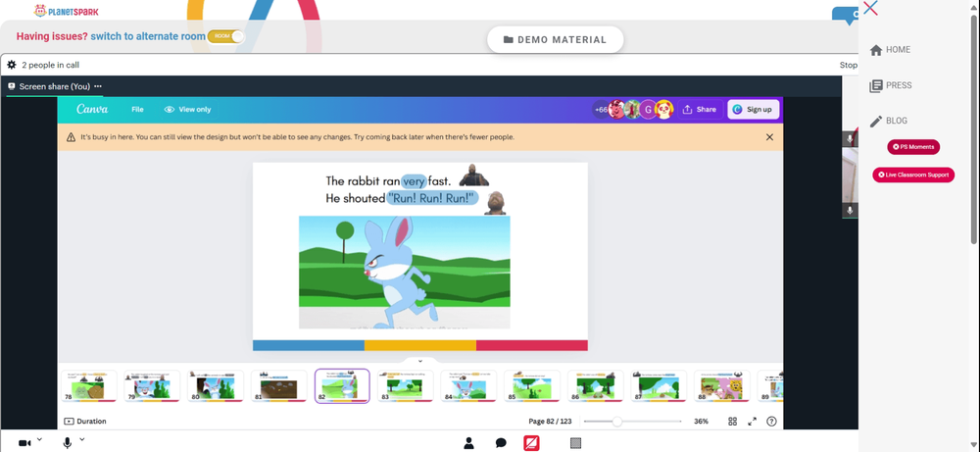The height and width of the screenshot is (452, 980).
Task: Show the +66 collaborators list
Action: click(x=601, y=110)
